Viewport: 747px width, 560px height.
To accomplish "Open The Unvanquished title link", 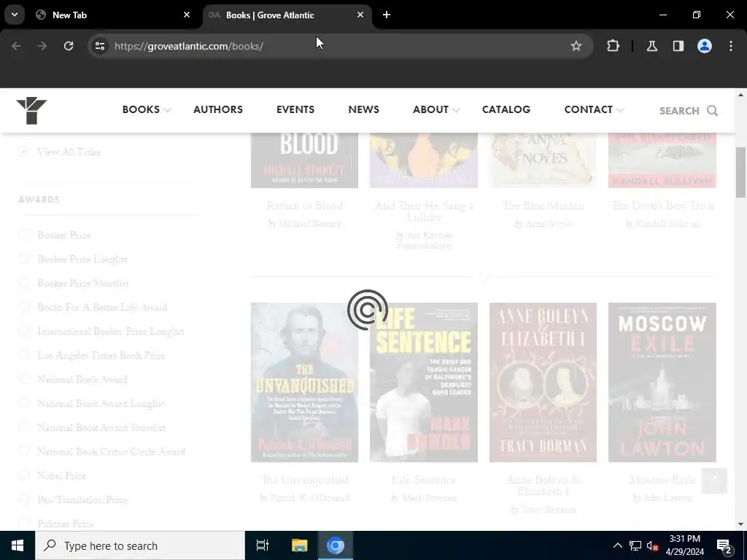I will (305, 480).
